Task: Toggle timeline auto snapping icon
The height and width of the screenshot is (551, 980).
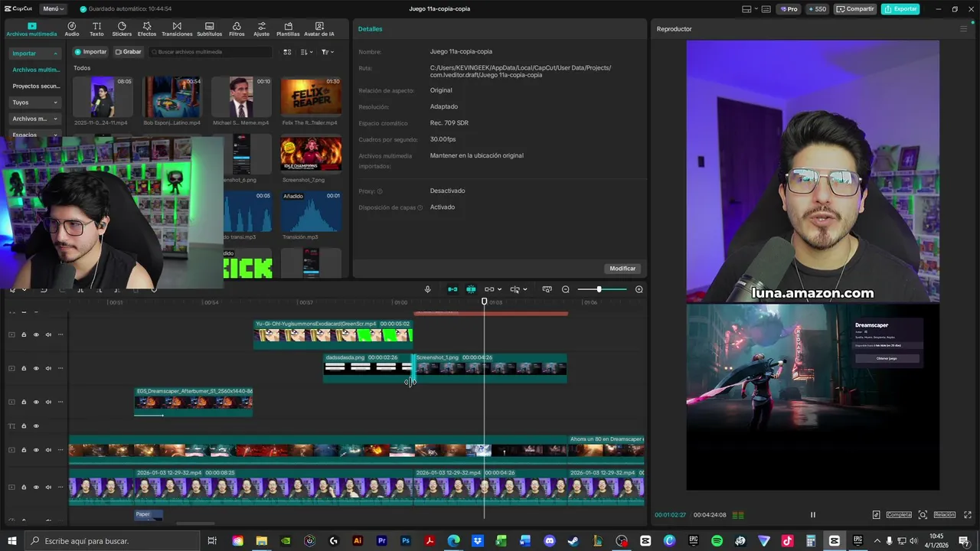Action: pyautogui.click(x=471, y=289)
